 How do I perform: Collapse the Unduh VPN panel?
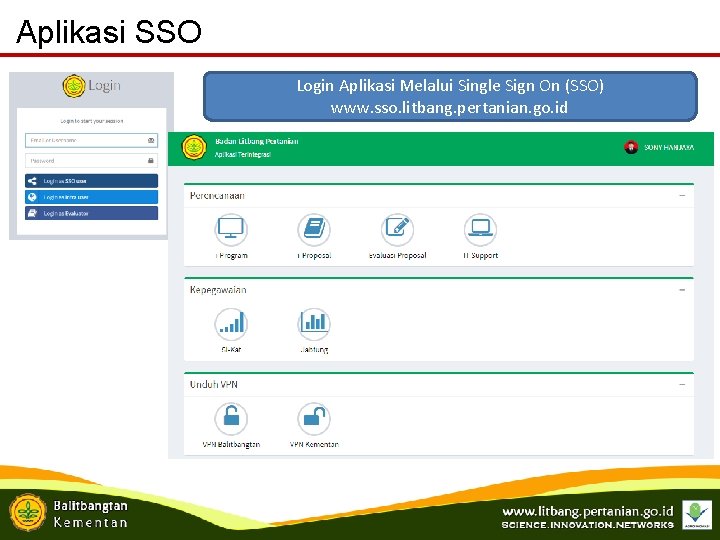point(682,384)
